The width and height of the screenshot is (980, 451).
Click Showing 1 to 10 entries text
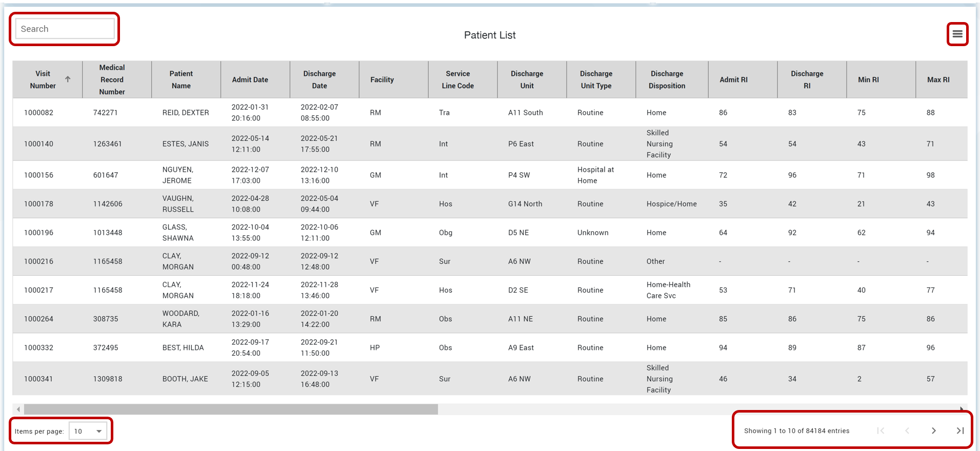796,431
